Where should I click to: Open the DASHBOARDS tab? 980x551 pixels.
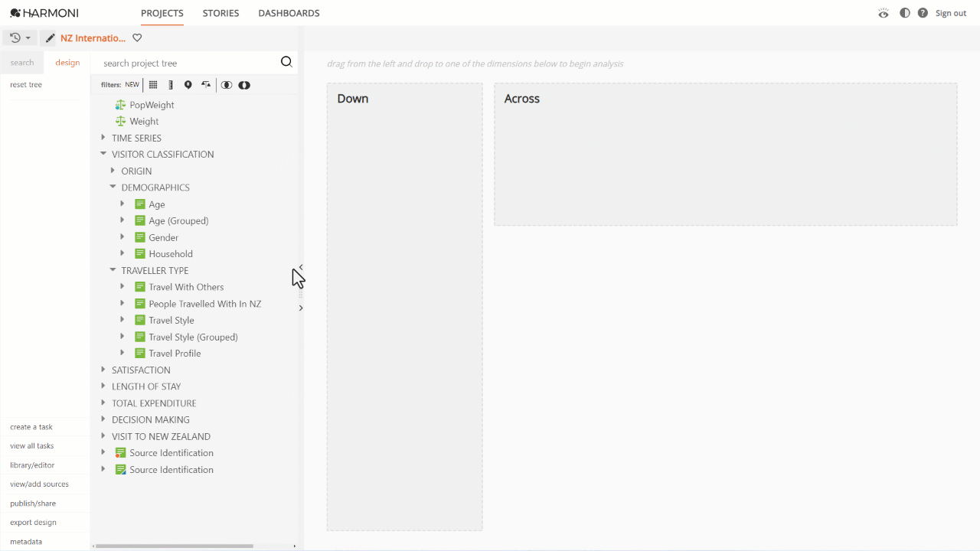pyautogui.click(x=289, y=13)
